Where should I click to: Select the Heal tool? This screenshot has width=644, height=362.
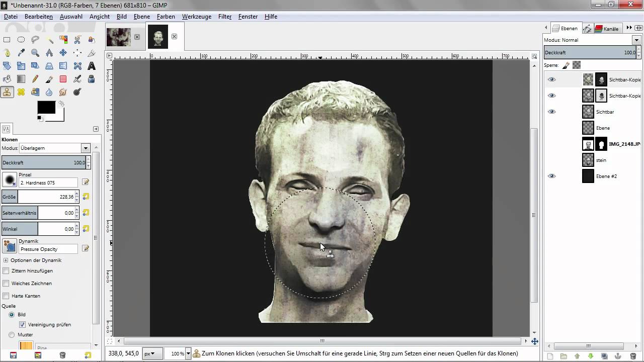(x=21, y=92)
